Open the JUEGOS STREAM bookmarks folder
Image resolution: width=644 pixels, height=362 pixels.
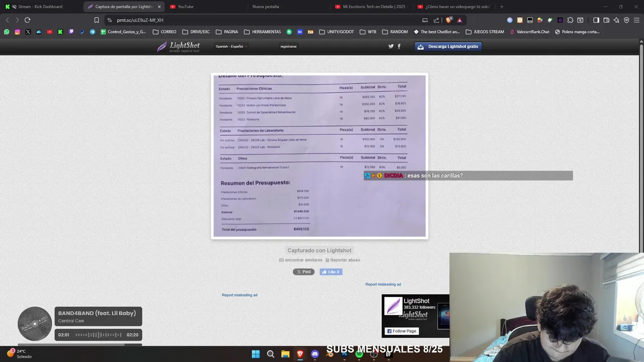point(485,32)
